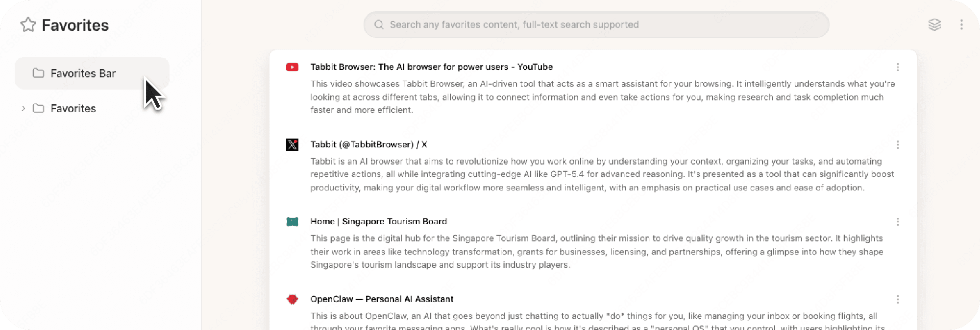Click the X favicon beside Tabbit (@TabbitBrowser)
The image size is (980, 330).
click(293, 144)
